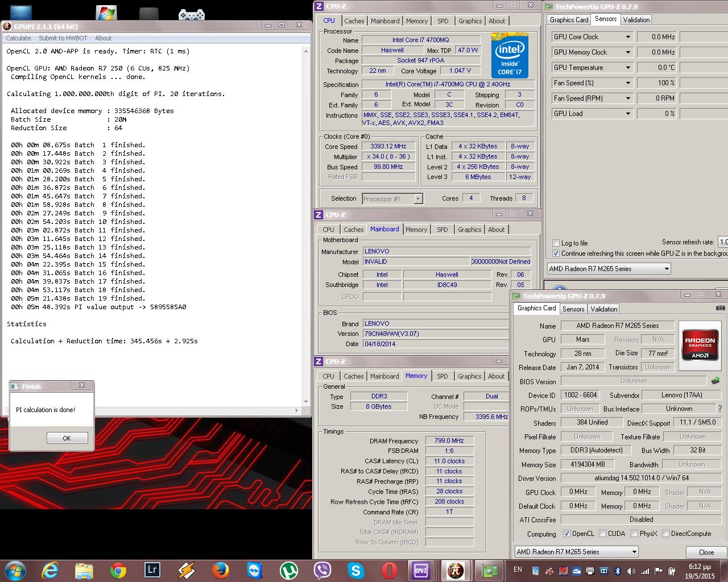The height and width of the screenshot is (582, 728).
Task: Open Viber taskbar icon
Action: [x=322, y=570]
